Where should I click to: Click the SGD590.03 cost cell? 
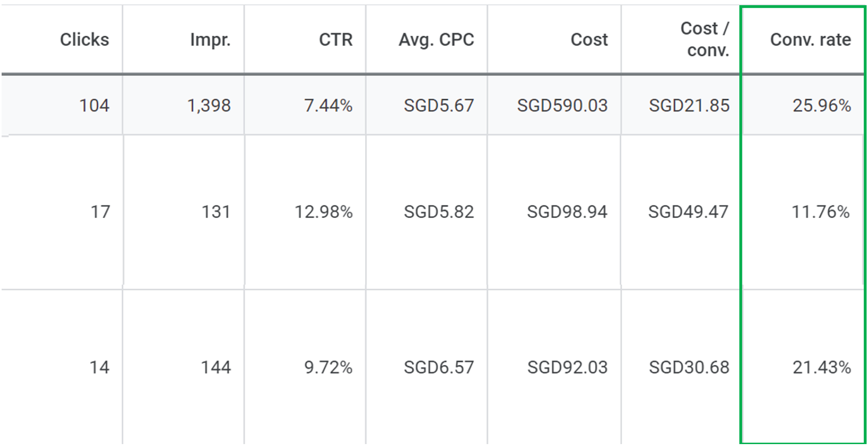562,105
